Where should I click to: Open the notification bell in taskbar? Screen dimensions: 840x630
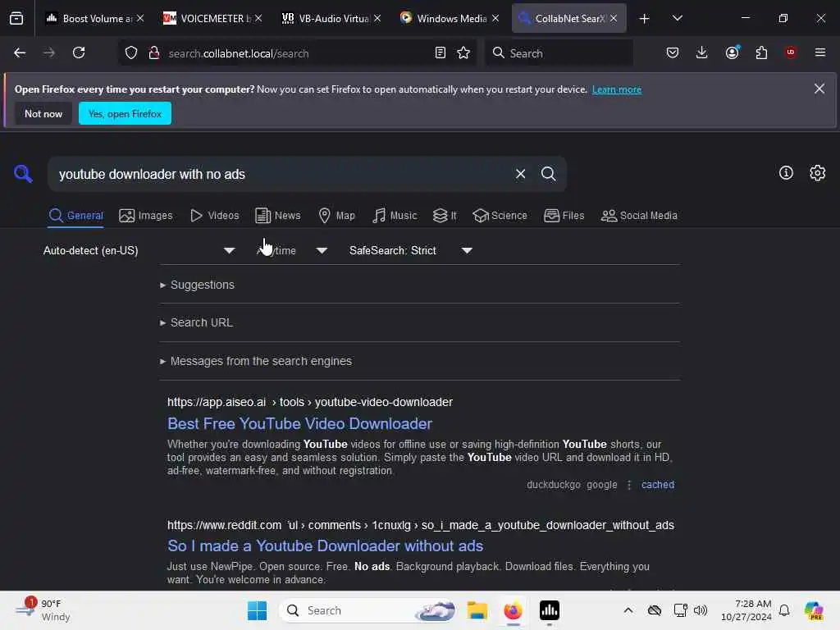pos(784,610)
